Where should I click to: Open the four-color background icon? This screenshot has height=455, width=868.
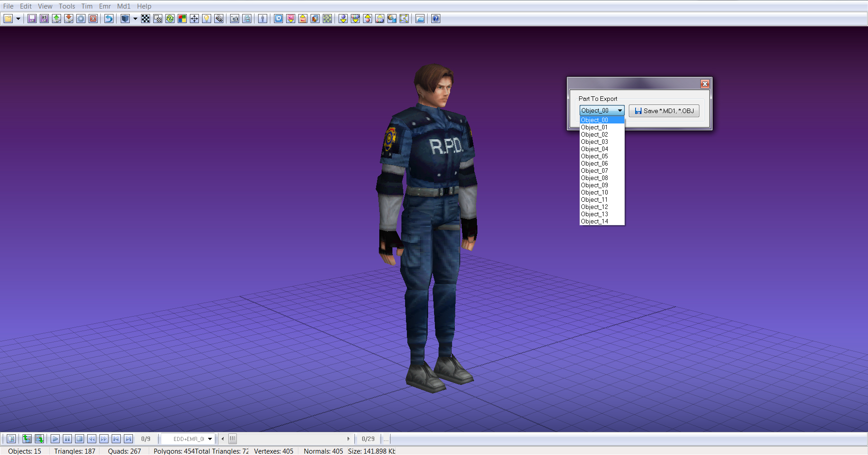(182, 19)
